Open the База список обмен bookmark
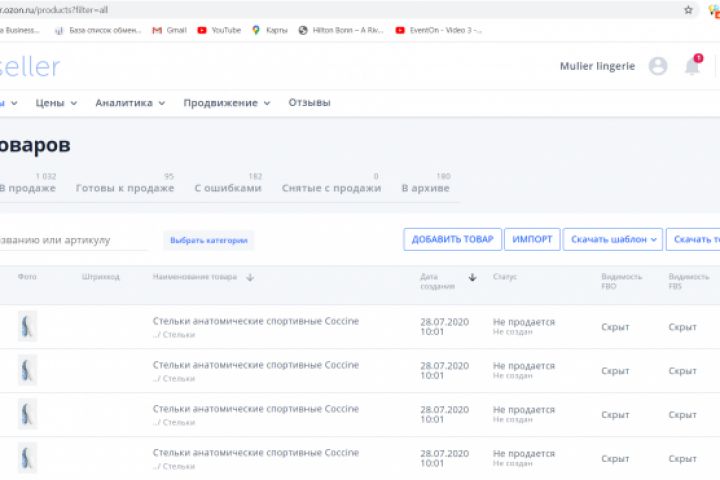 97,30
